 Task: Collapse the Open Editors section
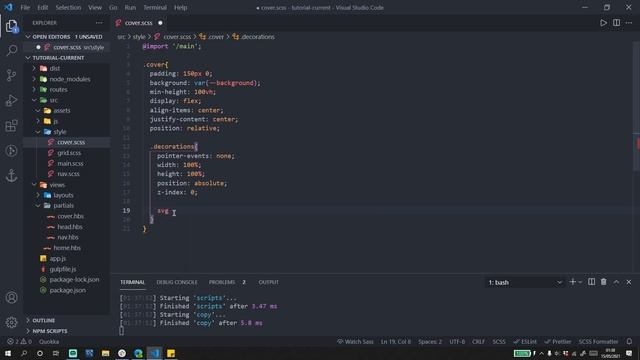(x=67, y=37)
